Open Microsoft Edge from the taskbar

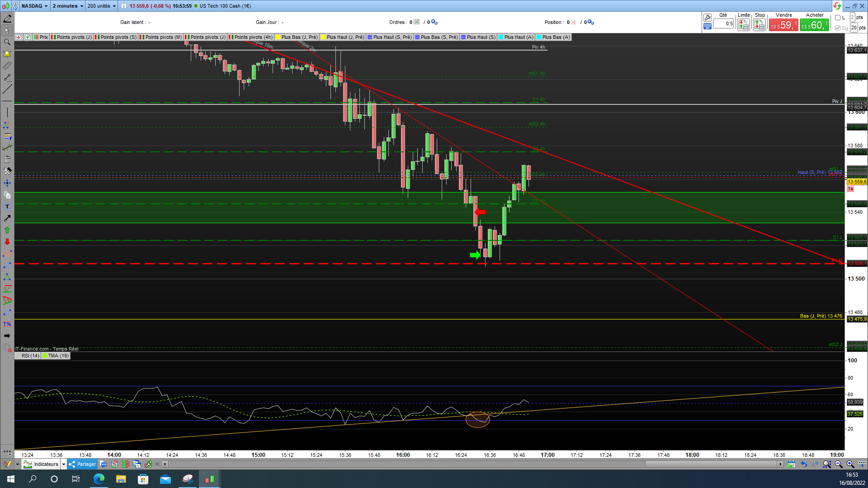(x=99, y=479)
